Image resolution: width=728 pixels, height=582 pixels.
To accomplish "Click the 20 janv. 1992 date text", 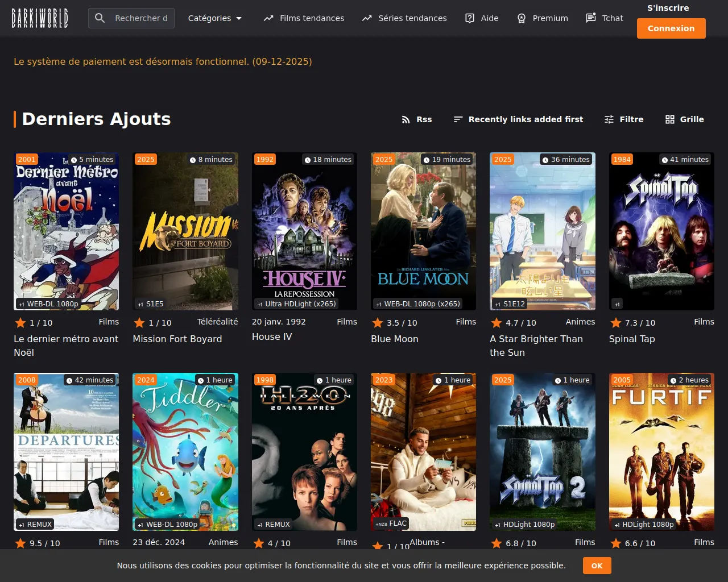I will point(279,322).
